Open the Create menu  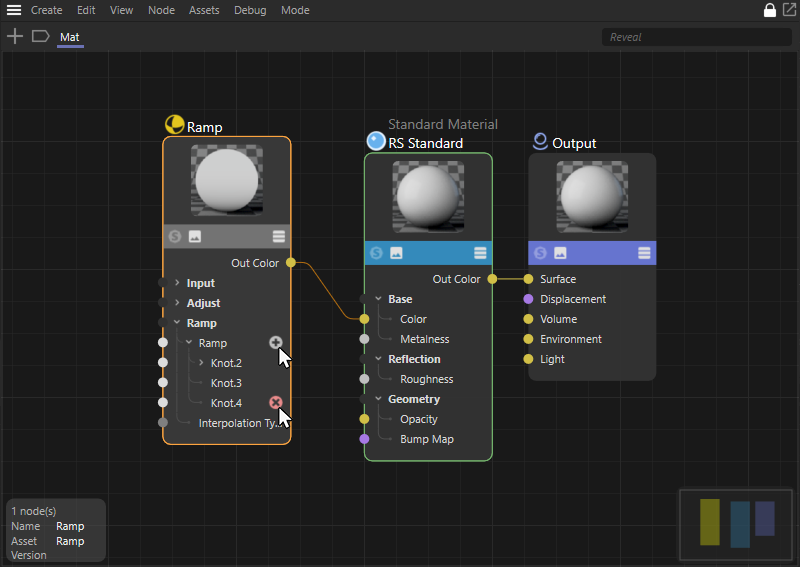(46, 10)
